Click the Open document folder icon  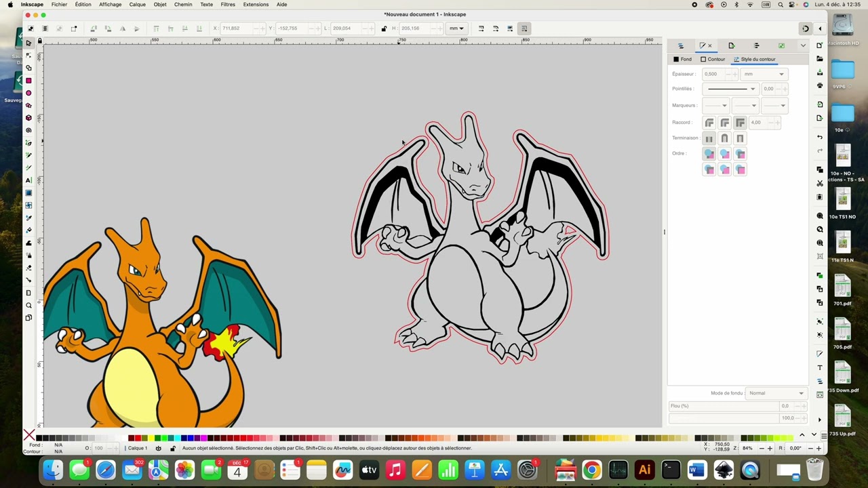[820, 59]
